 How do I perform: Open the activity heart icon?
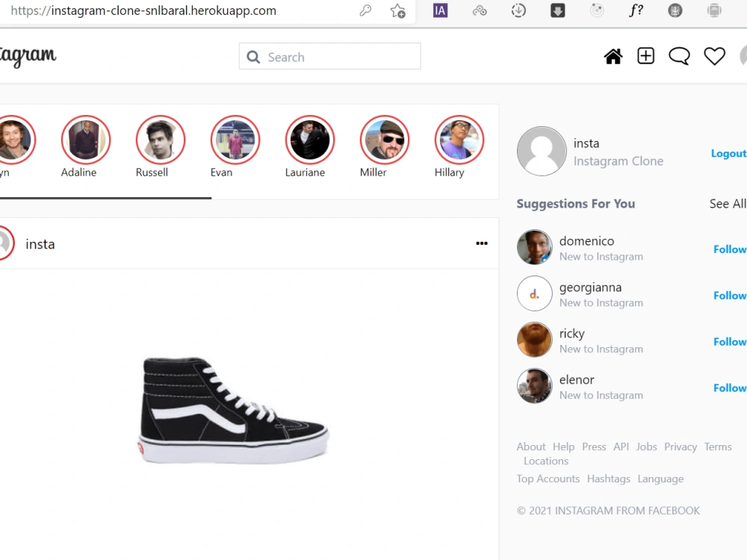tap(715, 56)
